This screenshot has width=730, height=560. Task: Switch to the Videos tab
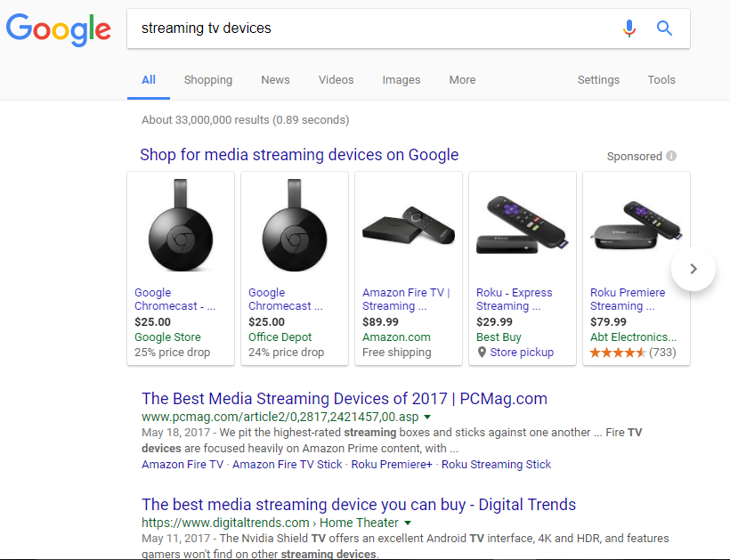[x=336, y=79]
